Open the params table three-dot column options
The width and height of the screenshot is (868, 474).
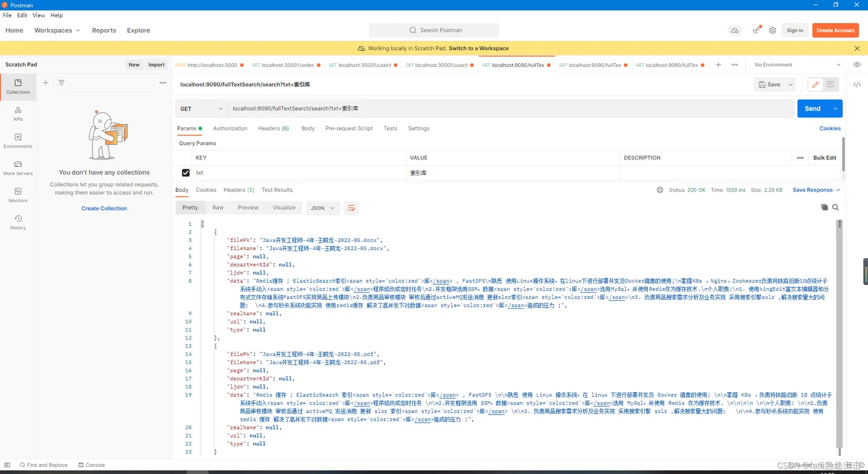800,158
